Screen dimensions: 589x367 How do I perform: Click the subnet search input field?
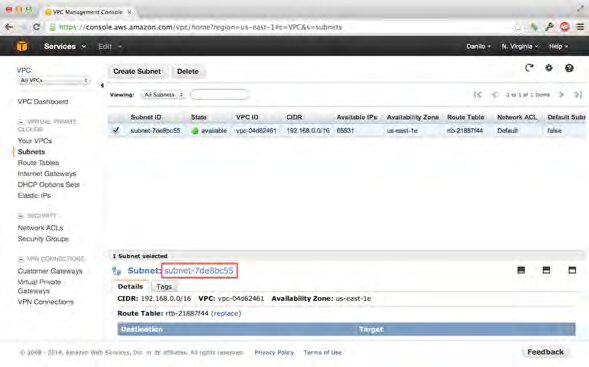click(219, 95)
